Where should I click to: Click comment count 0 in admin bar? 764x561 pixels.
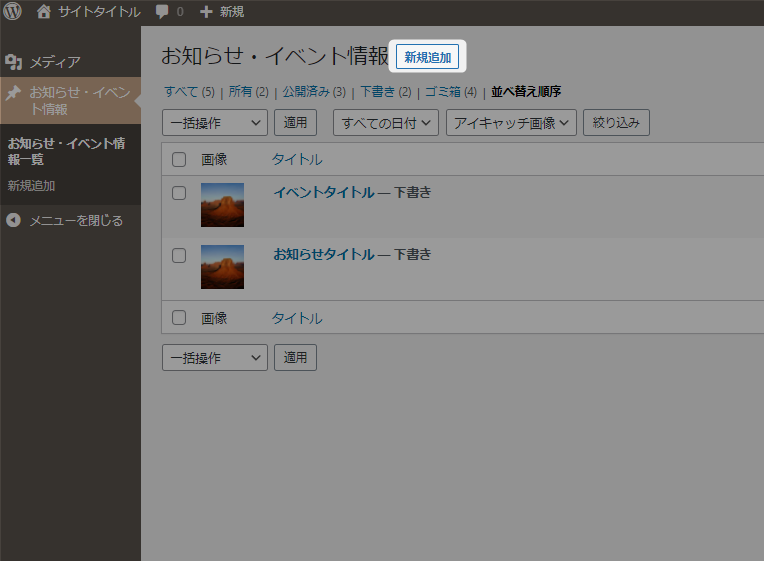[x=180, y=12]
